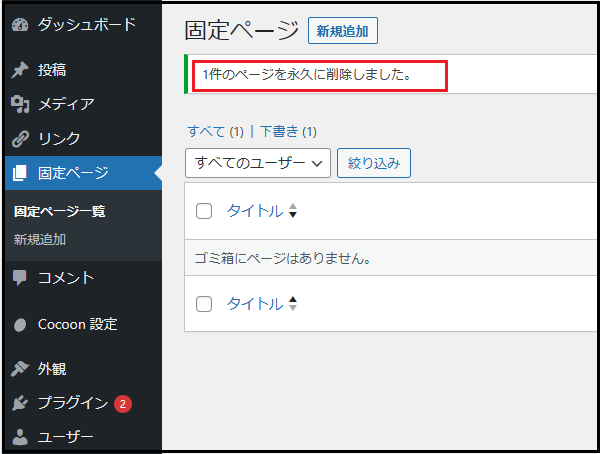Select the 新規追加 submenu in the sidebar
This screenshot has width=600, height=454.
(40, 240)
